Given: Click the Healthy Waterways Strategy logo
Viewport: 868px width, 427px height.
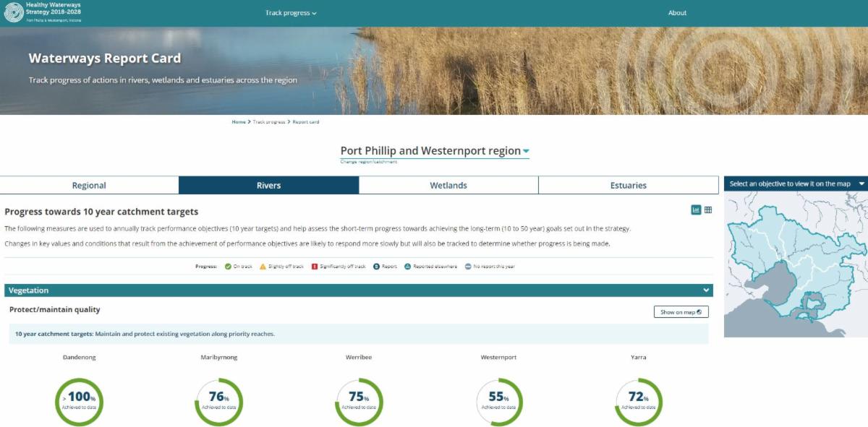Looking at the screenshot, I should [x=43, y=12].
